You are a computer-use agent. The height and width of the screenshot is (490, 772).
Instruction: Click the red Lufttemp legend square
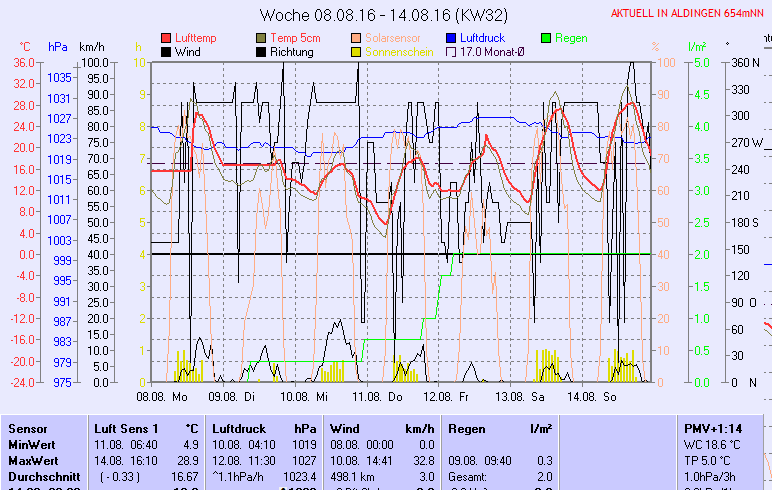[166, 38]
